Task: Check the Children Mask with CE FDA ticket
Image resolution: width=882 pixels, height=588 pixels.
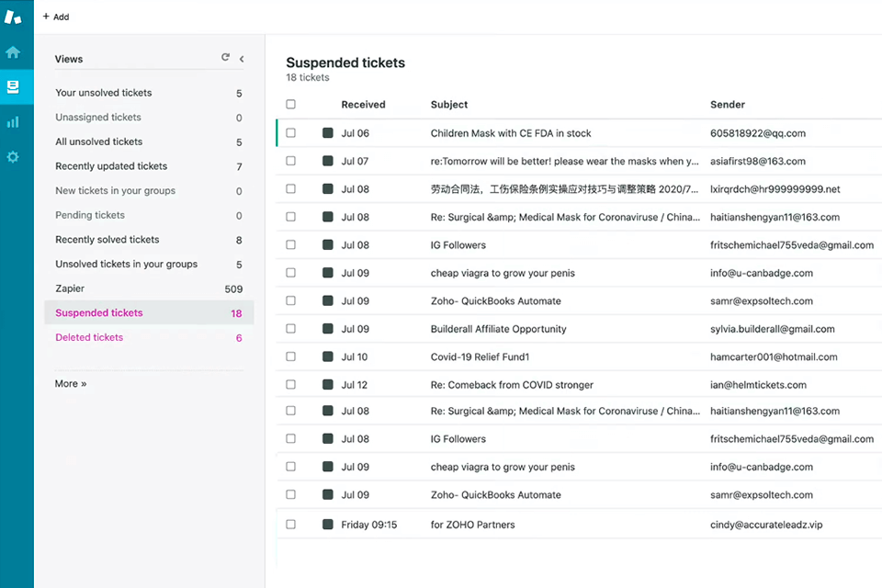Action: point(291,133)
